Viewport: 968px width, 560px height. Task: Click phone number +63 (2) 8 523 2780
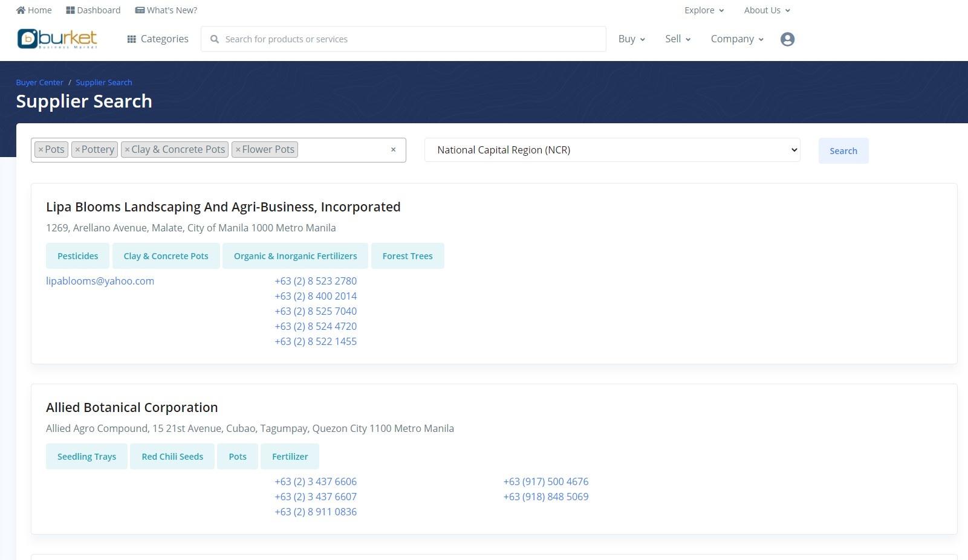[x=316, y=281]
